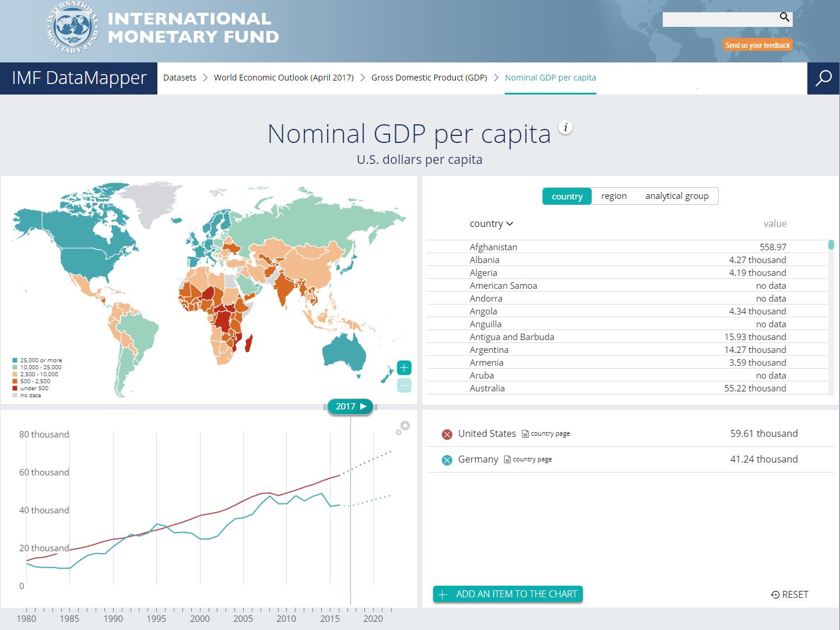Click the value column header

(x=775, y=223)
